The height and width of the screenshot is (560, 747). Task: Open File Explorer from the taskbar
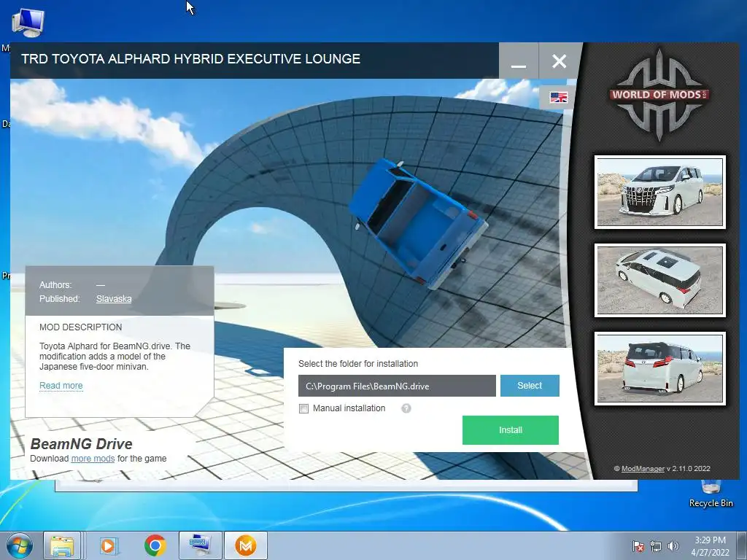(62, 545)
